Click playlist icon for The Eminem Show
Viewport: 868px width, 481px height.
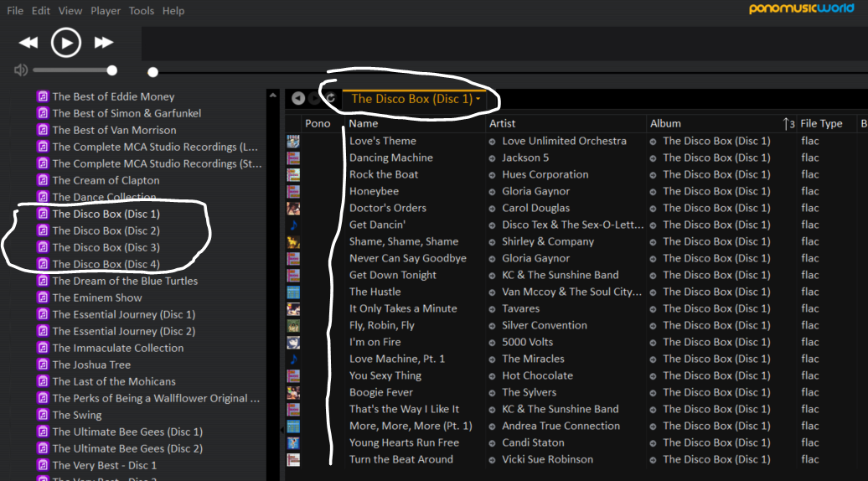[43, 297]
